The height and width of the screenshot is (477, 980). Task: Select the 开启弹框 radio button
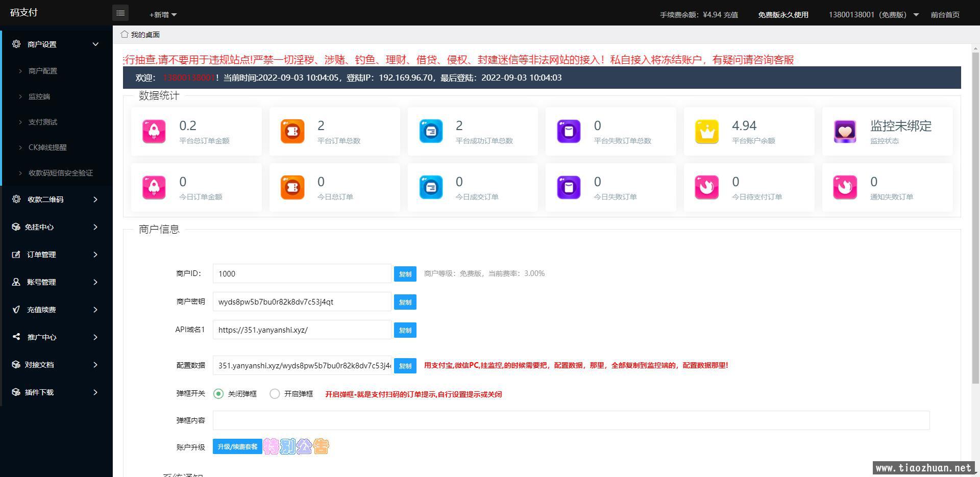click(275, 394)
